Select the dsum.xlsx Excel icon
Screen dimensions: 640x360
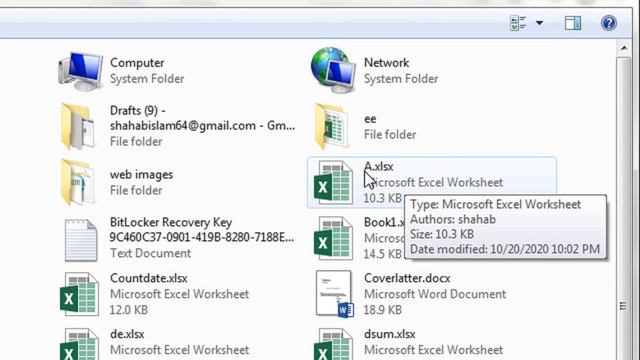(333, 344)
